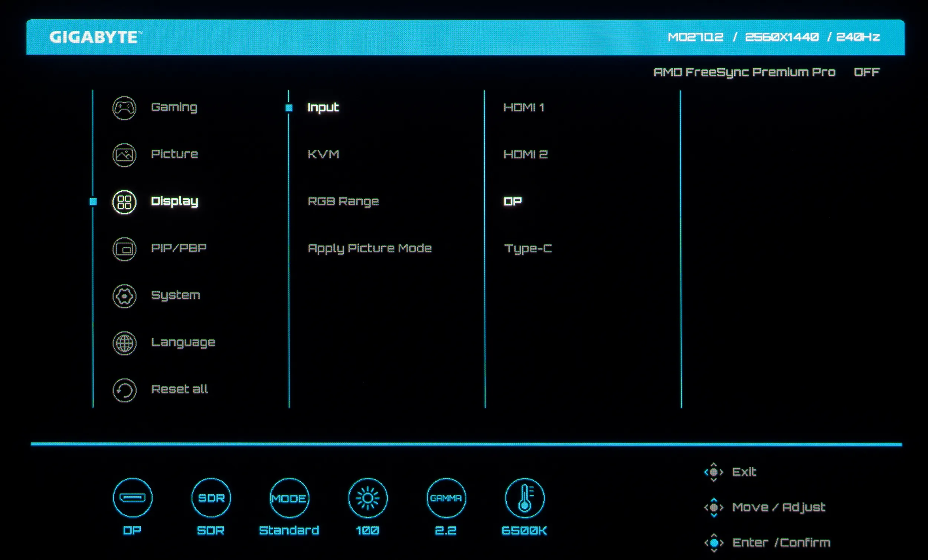928x560 pixels.
Task: Choose the HDMI 2 input source
Action: [525, 154]
